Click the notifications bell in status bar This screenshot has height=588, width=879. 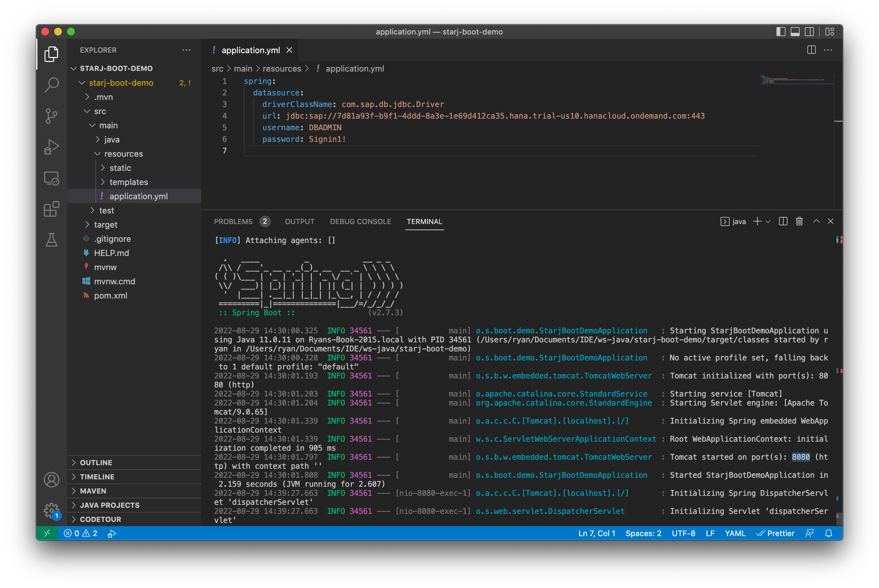(829, 533)
